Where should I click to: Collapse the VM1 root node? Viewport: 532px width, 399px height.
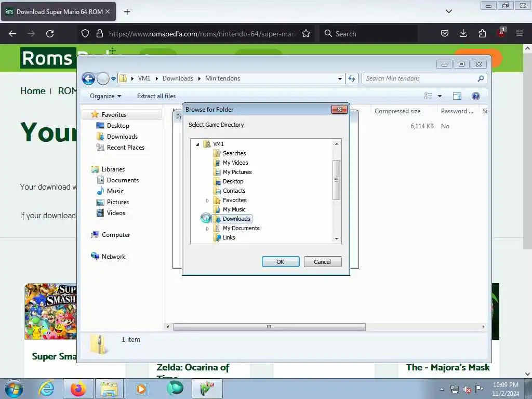click(197, 144)
